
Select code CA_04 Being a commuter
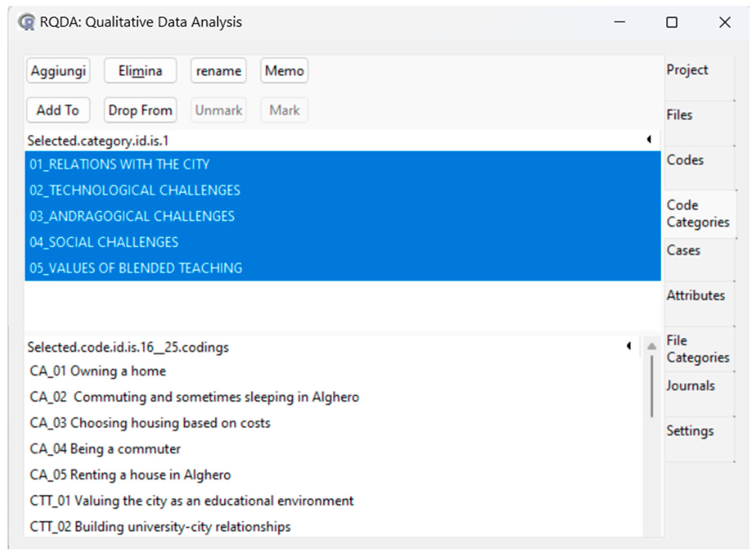[105, 449]
